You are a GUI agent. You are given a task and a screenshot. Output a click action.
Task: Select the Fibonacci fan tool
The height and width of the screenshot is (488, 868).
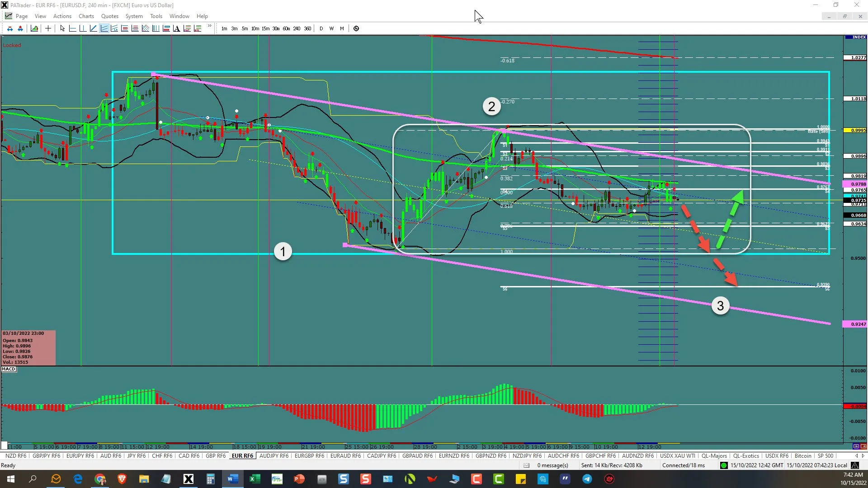coord(145,28)
